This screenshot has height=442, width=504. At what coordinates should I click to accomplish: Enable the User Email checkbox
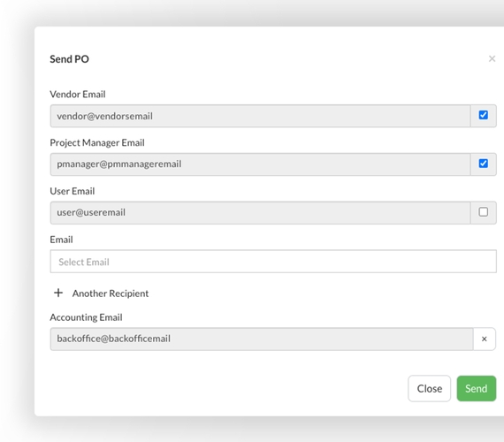(483, 212)
